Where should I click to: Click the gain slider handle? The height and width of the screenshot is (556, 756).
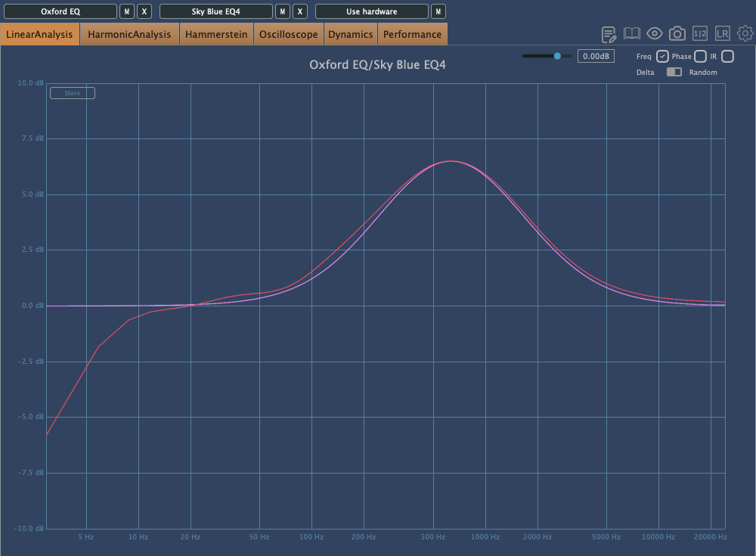pos(557,56)
